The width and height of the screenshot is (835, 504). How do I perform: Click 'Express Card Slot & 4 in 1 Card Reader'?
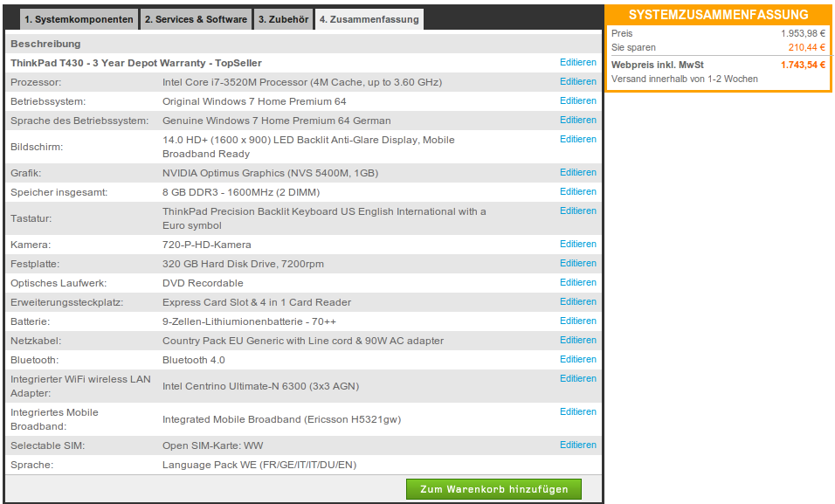click(x=257, y=302)
